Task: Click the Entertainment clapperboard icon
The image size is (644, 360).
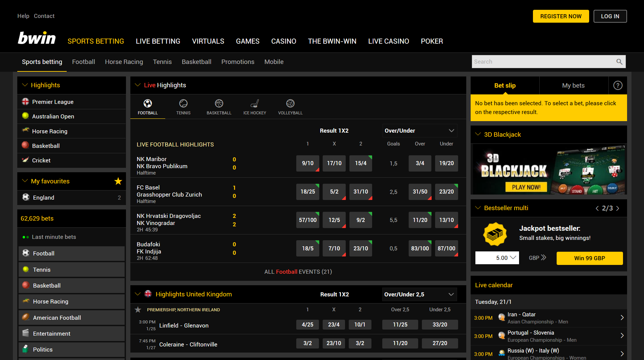Action: click(x=26, y=333)
